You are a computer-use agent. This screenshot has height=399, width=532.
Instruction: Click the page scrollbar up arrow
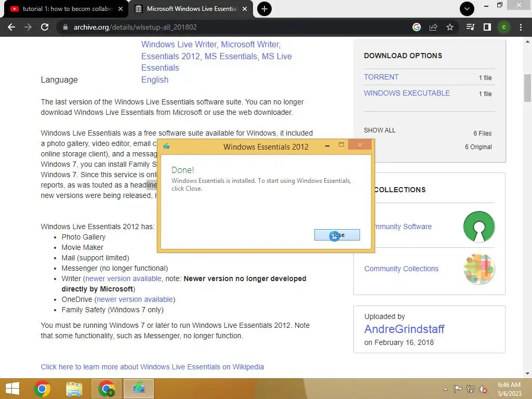tap(528, 42)
